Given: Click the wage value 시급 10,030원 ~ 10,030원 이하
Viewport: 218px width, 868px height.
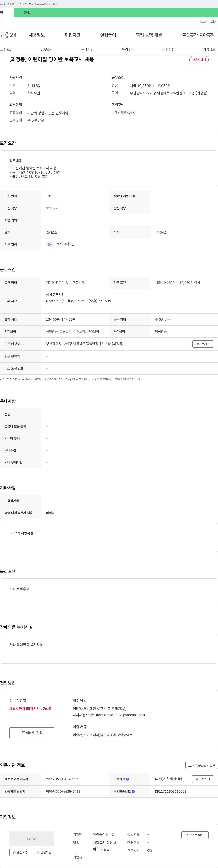Looking at the screenshot, I should pos(178,283).
